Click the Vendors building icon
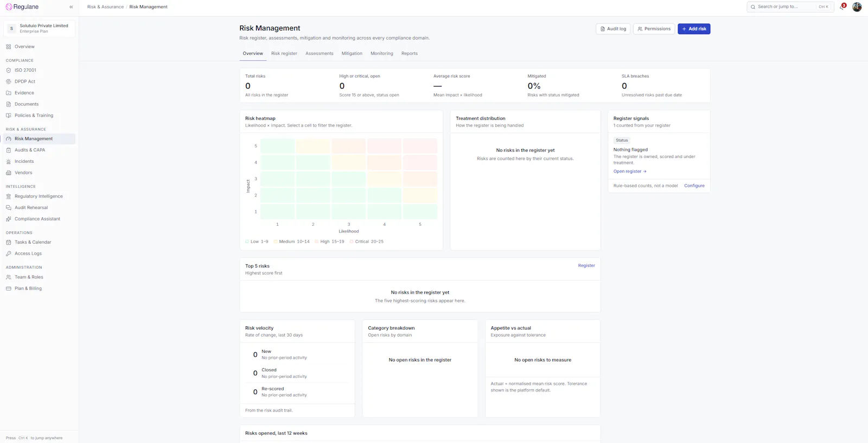 9,173
